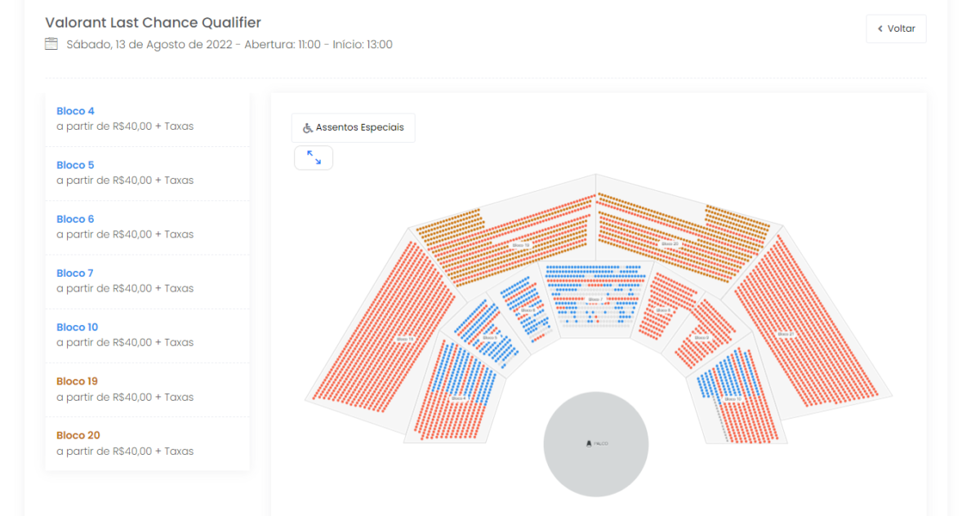Select Bloco 20 label on seat map
This screenshot has height=516, width=980.
[670, 243]
